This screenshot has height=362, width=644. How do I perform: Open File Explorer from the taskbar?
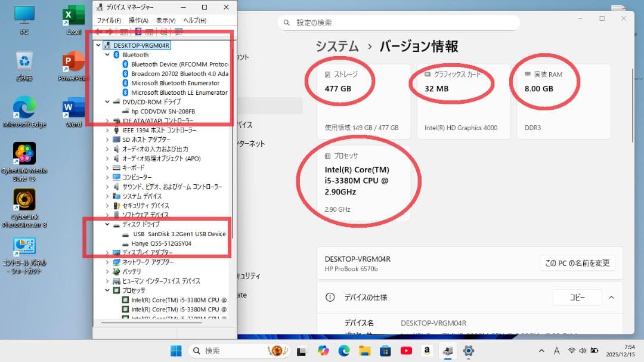pyautogui.click(x=365, y=351)
